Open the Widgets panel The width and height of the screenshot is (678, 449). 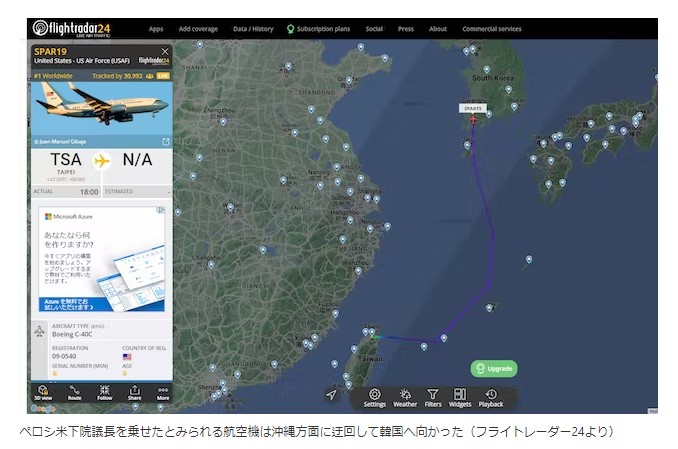point(460,397)
